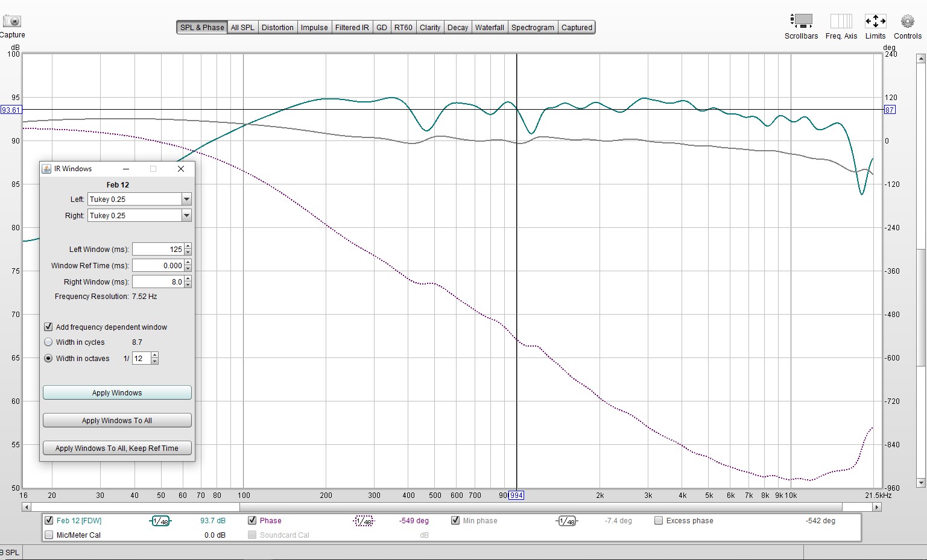Switch to the All SPL tab
927x560 pixels.
tap(242, 27)
